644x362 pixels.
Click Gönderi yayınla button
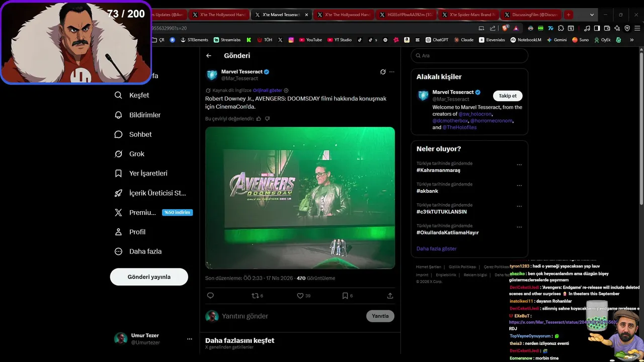click(149, 277)
